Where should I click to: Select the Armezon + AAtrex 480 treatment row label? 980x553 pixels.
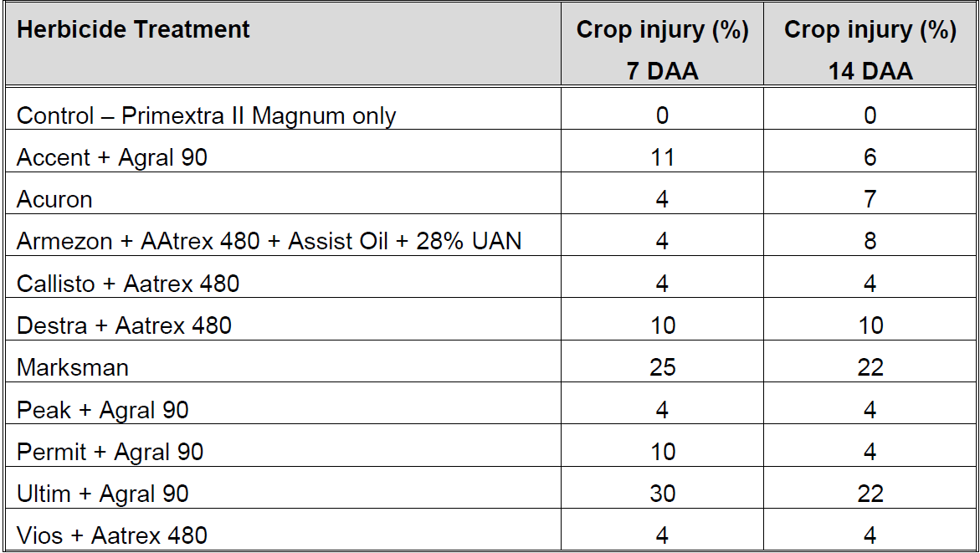click(x=269, y=242)
